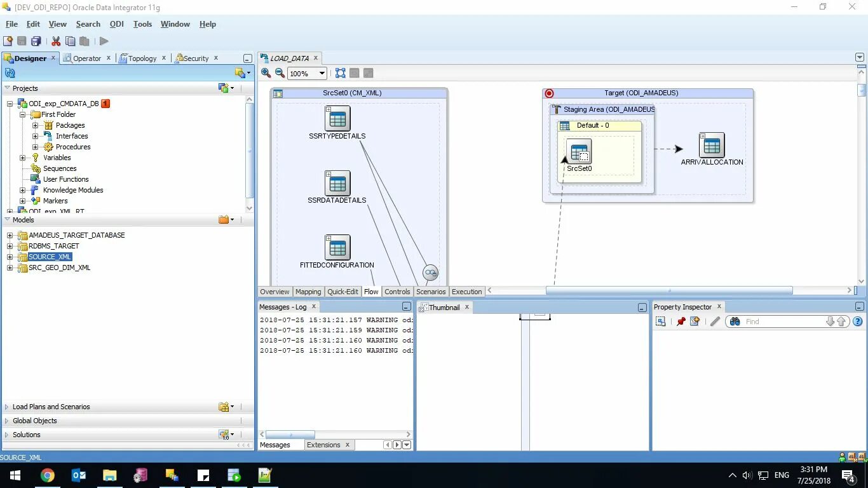
Task: Minimize the Messages - Log panel
Action: [407, 307]
